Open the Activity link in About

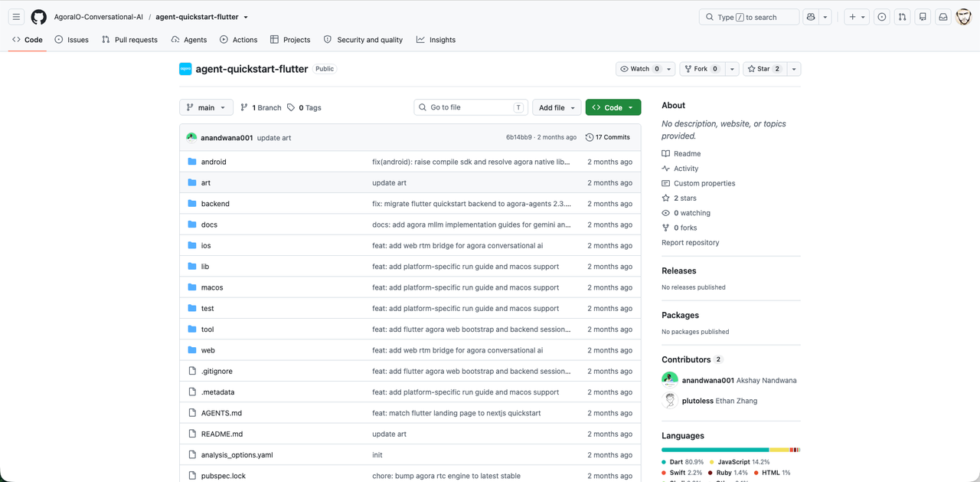[680, 169]
